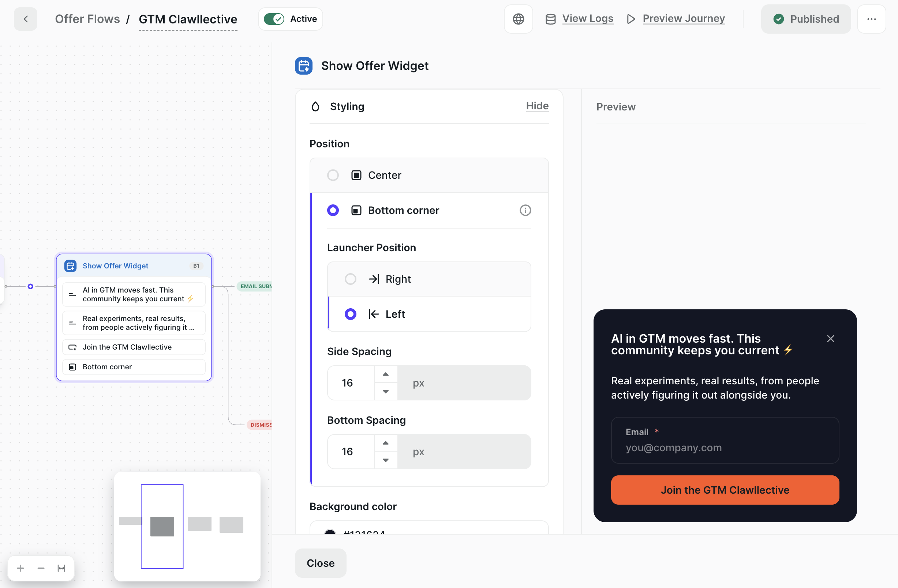Click the canvas minimap
The height and width of the screenshot is (588, 898).
187,526
